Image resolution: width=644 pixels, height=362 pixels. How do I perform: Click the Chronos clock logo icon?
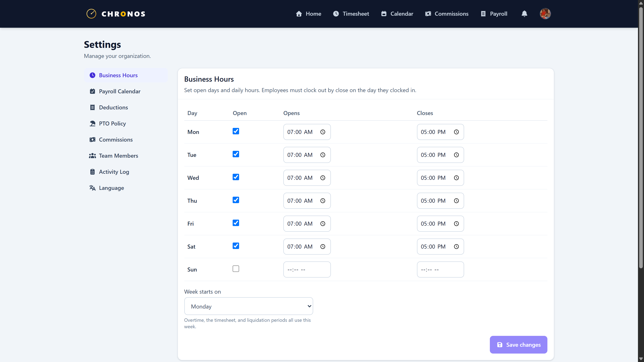coord(91,14)
